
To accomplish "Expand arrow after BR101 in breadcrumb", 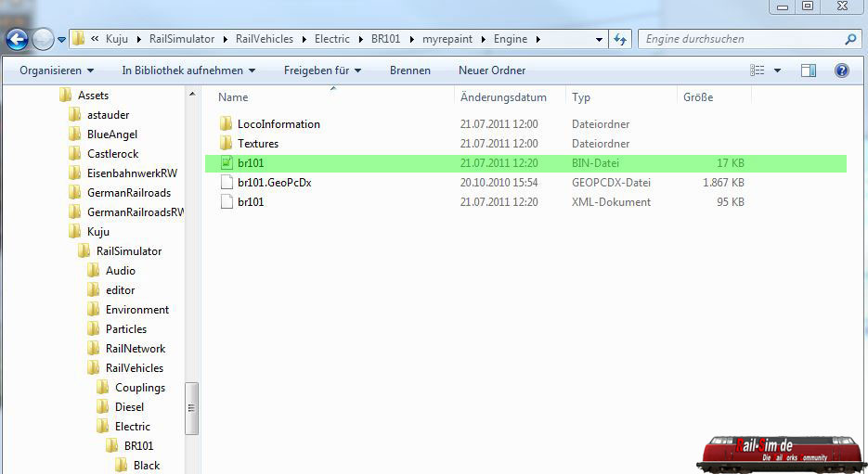I will 412,39.
